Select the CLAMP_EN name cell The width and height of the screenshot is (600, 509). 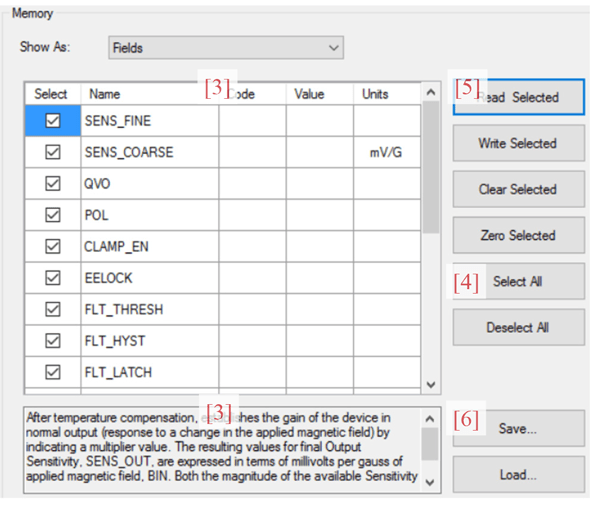pos(150,246)
